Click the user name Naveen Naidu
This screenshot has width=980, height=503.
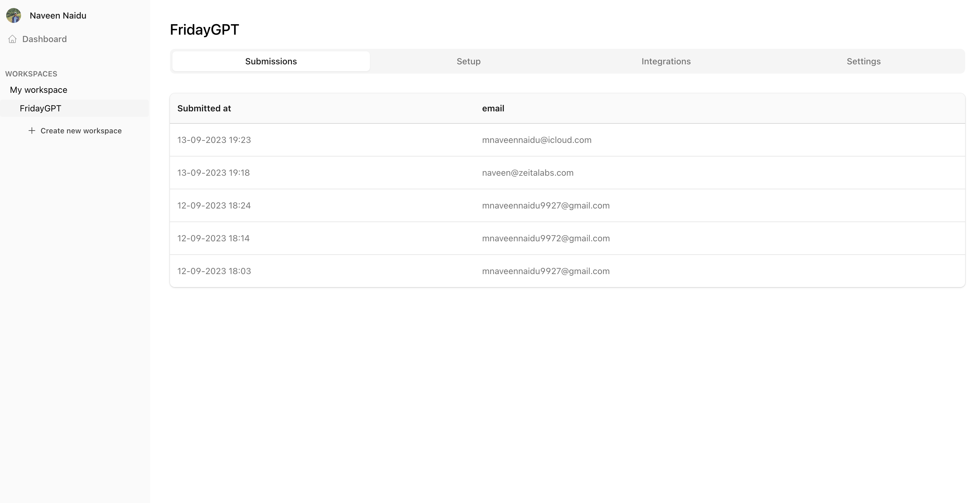click(58, 15)
